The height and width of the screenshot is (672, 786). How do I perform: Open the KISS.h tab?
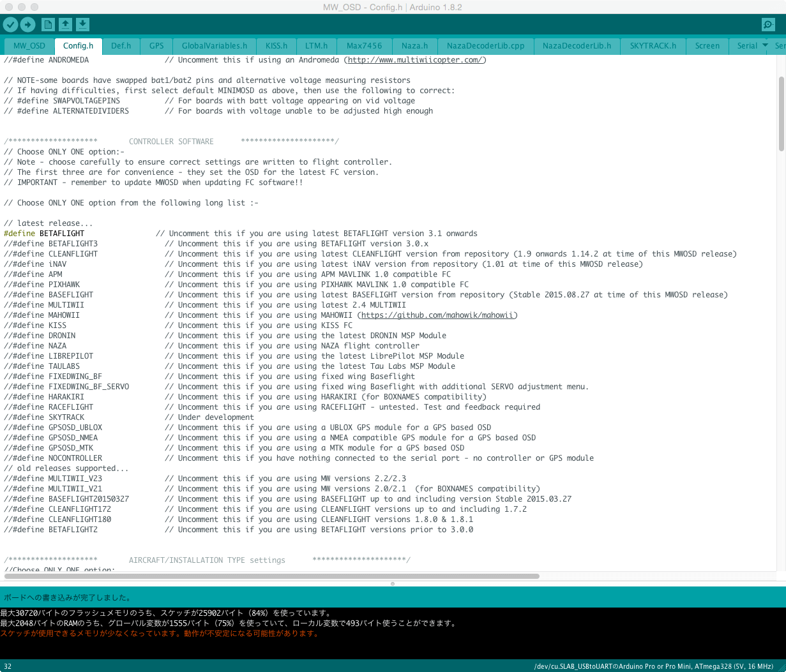(276, 46)
